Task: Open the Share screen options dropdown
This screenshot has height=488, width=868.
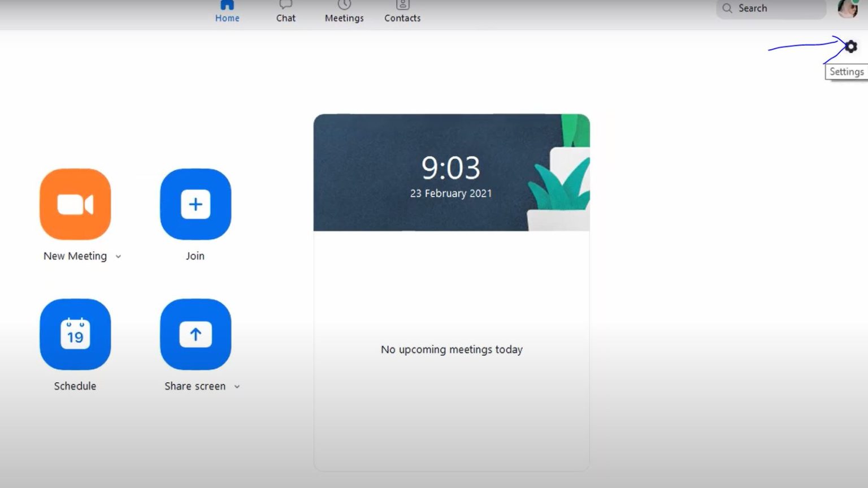Action: point(237,386)
